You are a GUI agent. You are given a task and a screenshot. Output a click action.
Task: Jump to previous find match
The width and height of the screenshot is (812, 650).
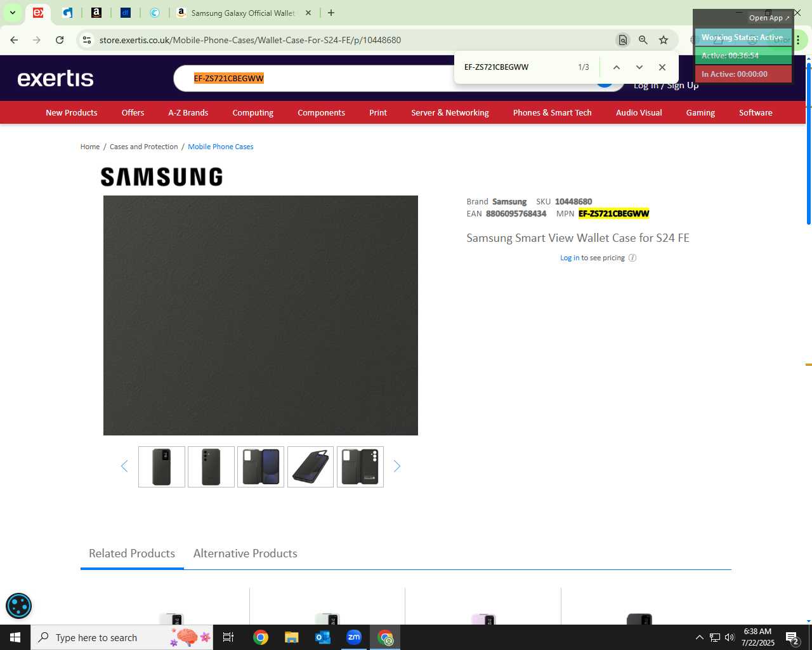tap(616, 67)
